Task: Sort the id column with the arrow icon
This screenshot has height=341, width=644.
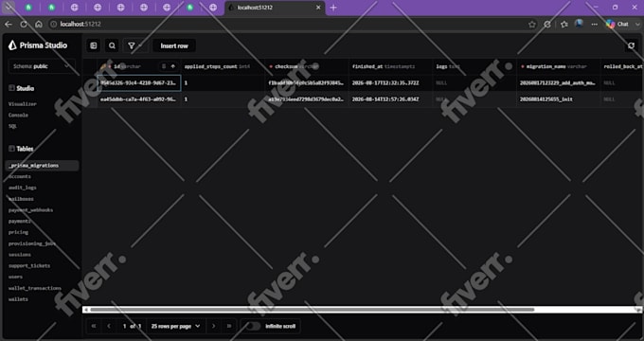Action: [x=173, y=66]
